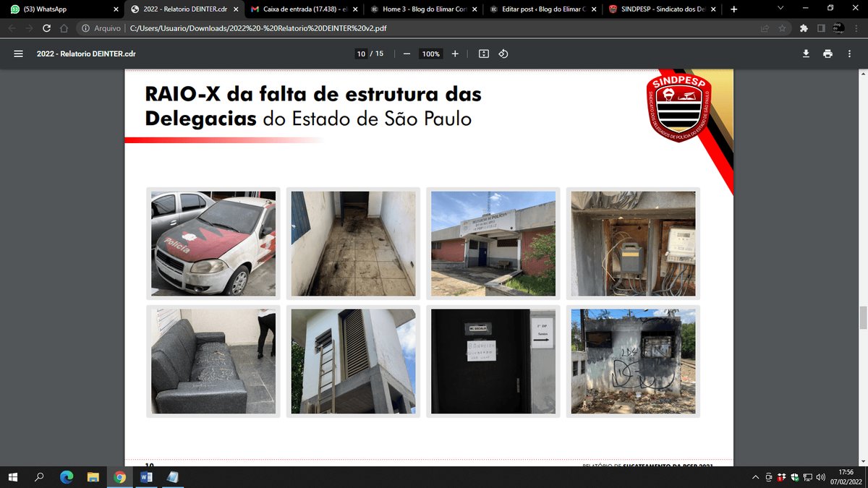
Task: Open the Windows Start menu
Action: 13,477
